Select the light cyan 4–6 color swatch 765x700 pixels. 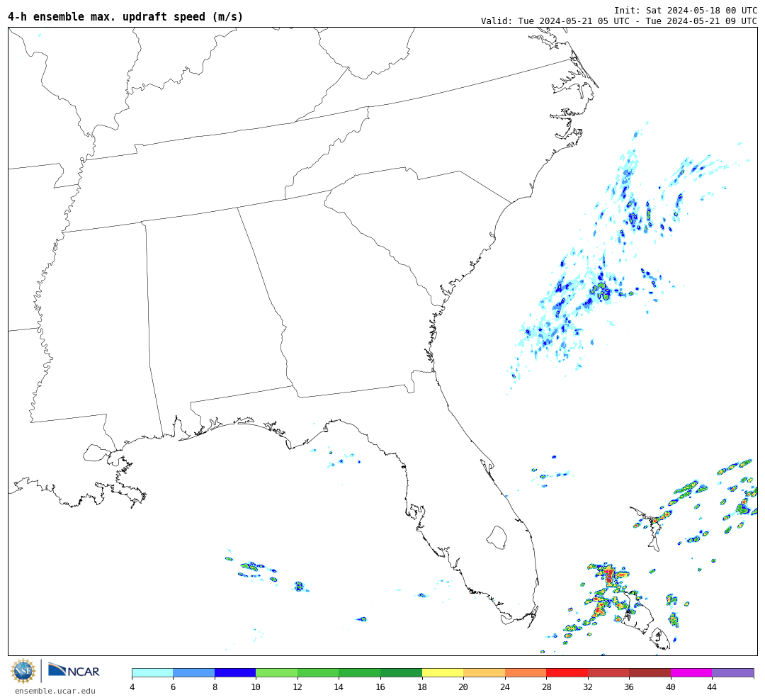[x=153, y=672]
